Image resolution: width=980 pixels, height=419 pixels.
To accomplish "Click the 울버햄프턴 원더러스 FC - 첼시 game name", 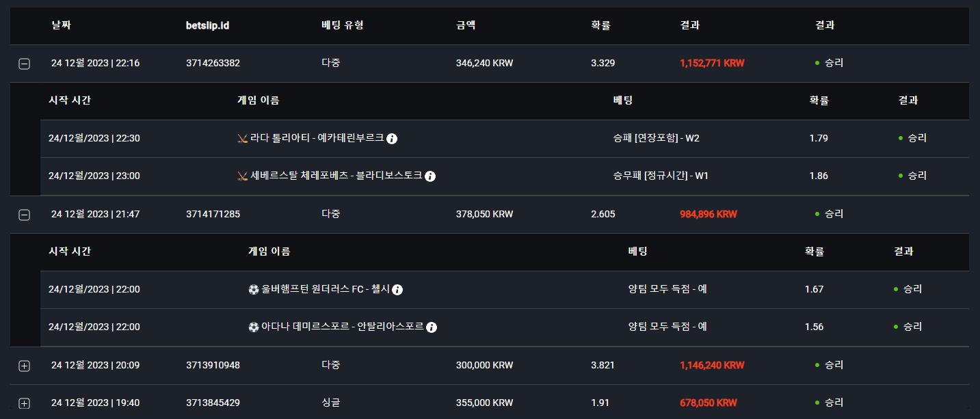I will tap(326, 289).
